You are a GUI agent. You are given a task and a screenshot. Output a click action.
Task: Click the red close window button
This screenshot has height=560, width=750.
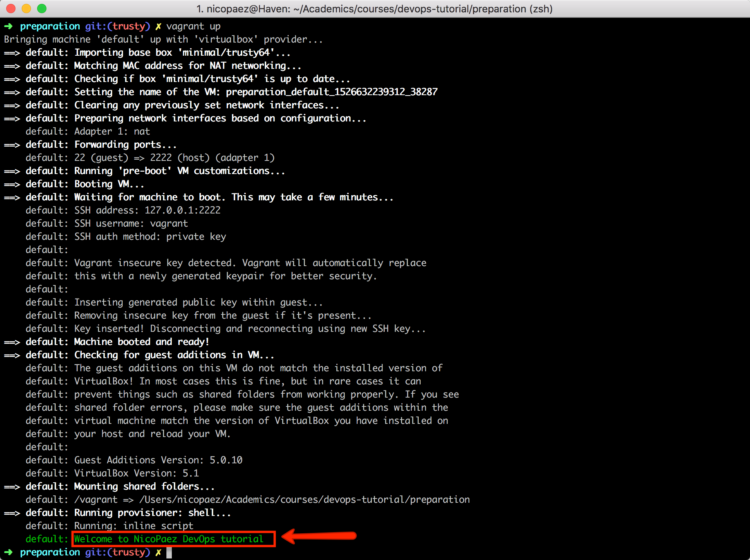(11, 9)
